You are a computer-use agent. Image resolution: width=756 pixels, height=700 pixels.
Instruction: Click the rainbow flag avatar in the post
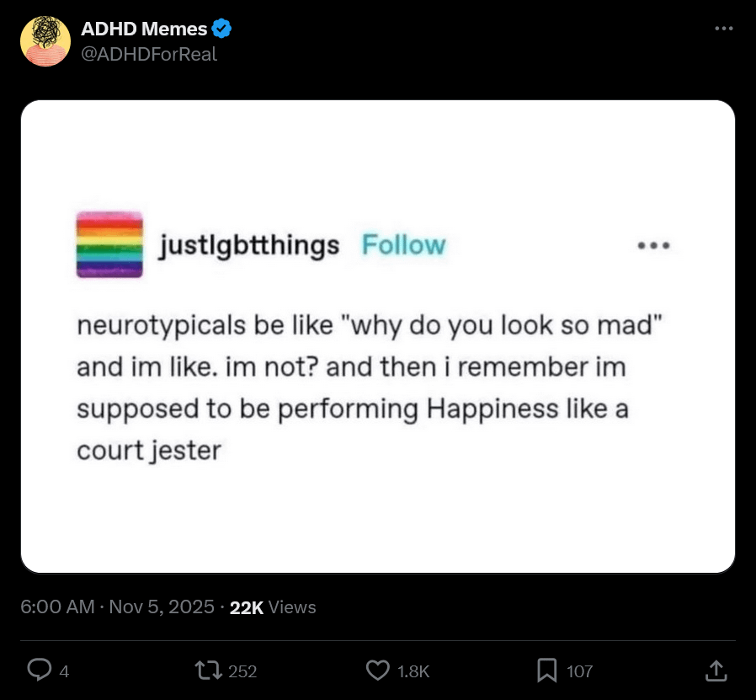(x=109, y=244)
